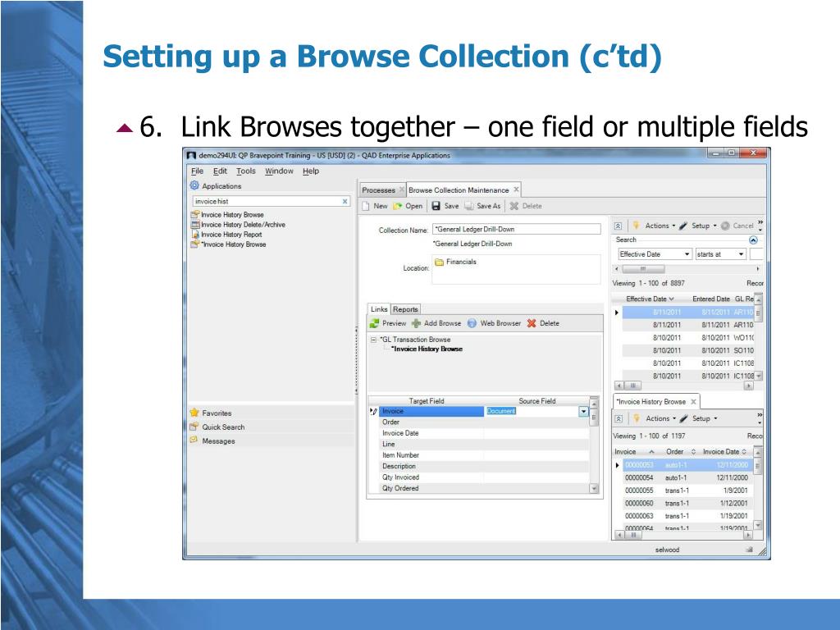
Task: Click the red X Delete icon under Links
Action: click(x=532, y=323)
